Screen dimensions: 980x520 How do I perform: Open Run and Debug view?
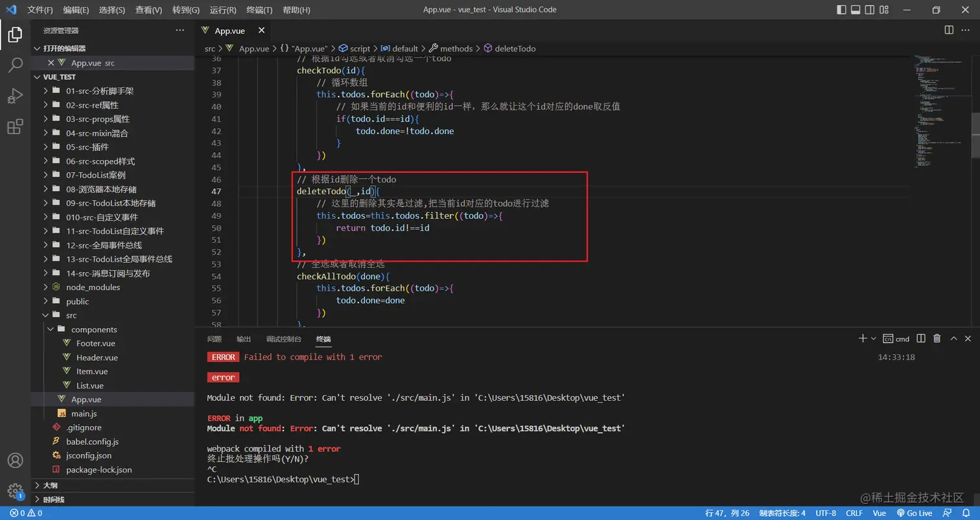(15, 96)
